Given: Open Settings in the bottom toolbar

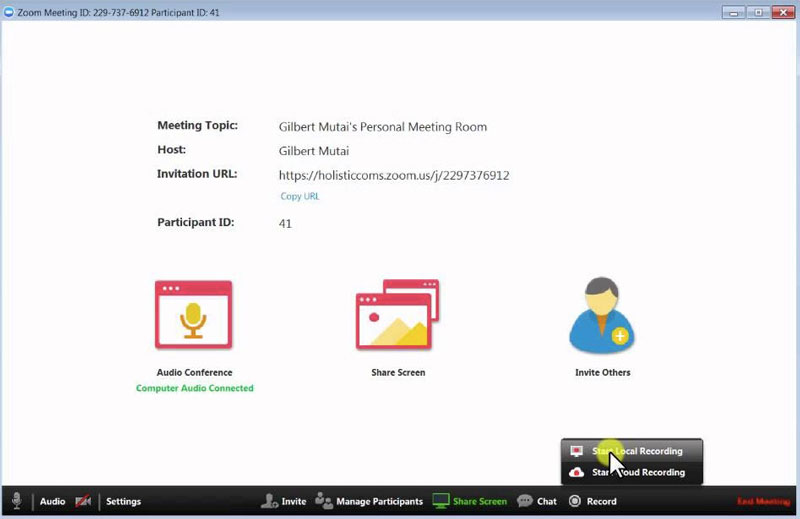Looking at the screenshot, I should coord(123,501).
